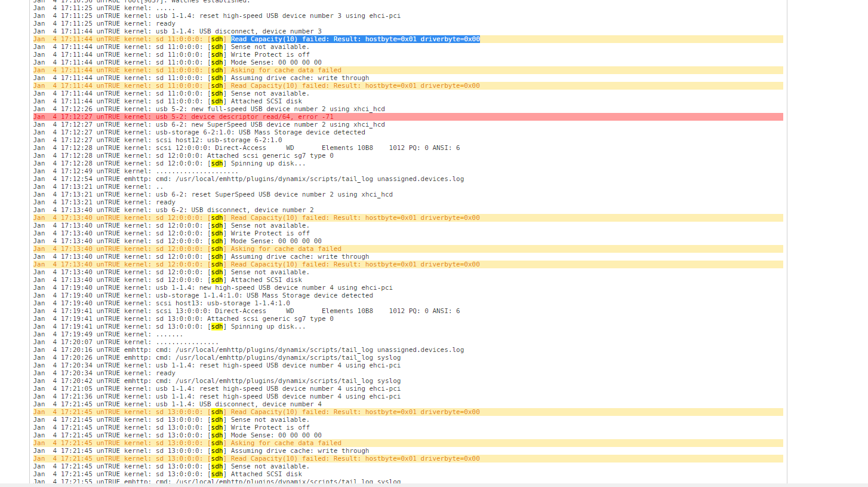The width and height of the screenshot is (868, 487).
Task: Click the scsi host12 usb-storage line
Action: (158, 140)
